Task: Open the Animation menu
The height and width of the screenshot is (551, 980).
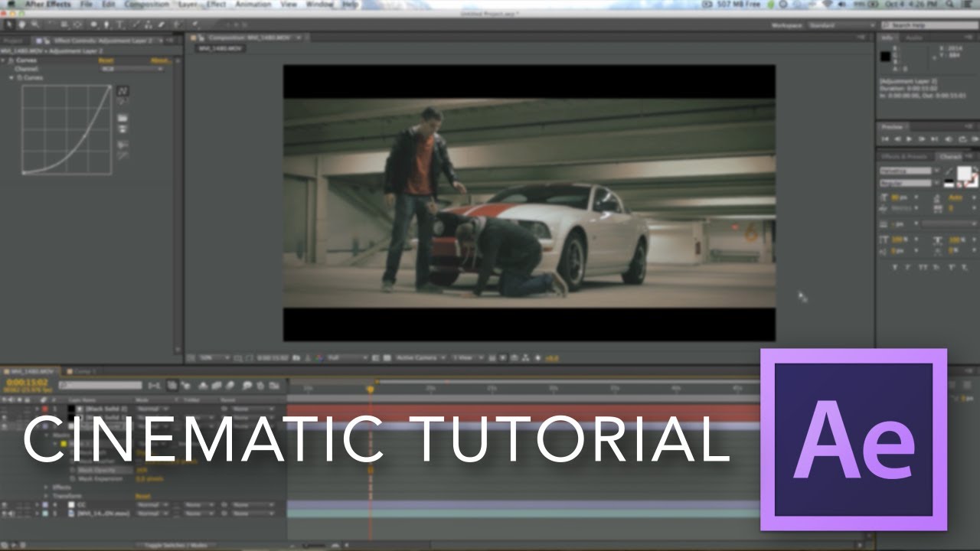Action: [253, 5]
